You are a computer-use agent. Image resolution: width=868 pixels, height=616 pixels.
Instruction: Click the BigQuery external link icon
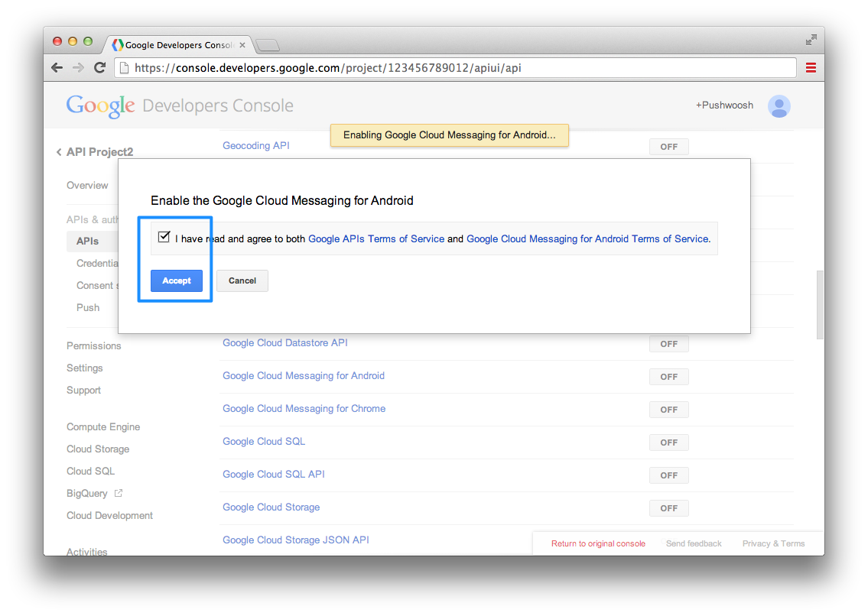click(x=118, y=493)
